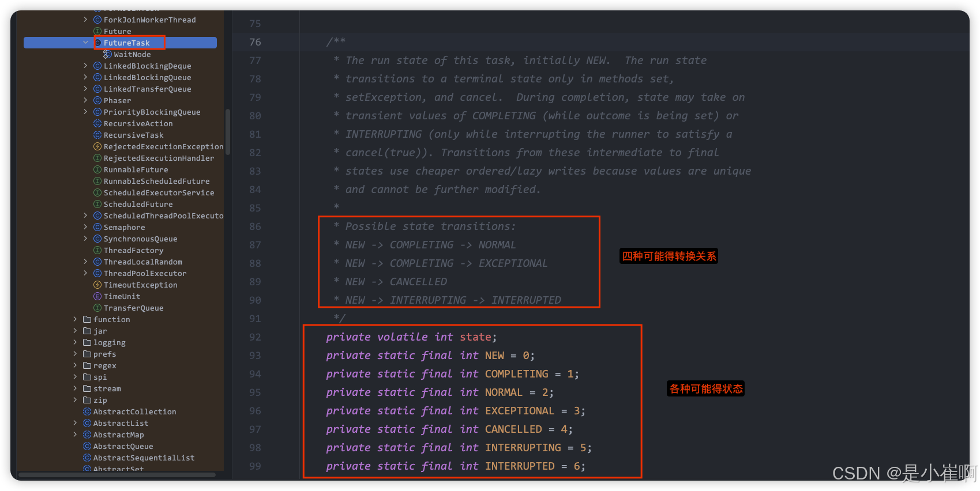Click the COMPLETING constant on line 94
This screenshot has width=980, height=491.
[x=516, y=374]
